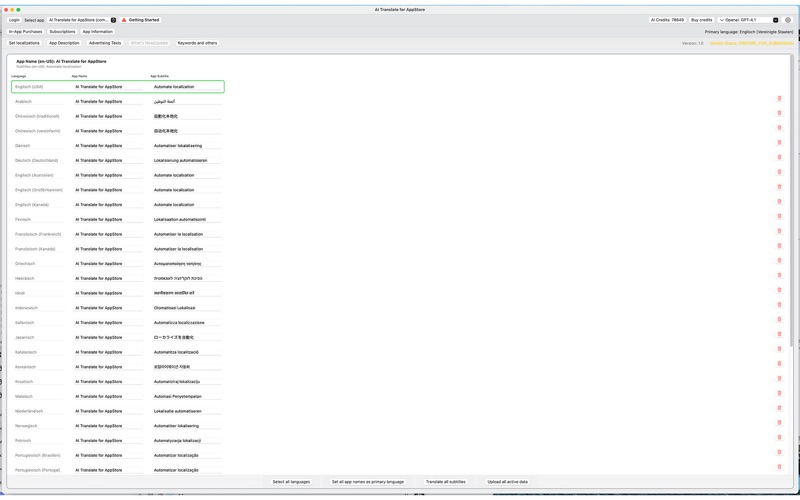Viewport: 800px width, 500px height.
Task: Open the Keywords and others tab
Action: [x=197, y=43]
